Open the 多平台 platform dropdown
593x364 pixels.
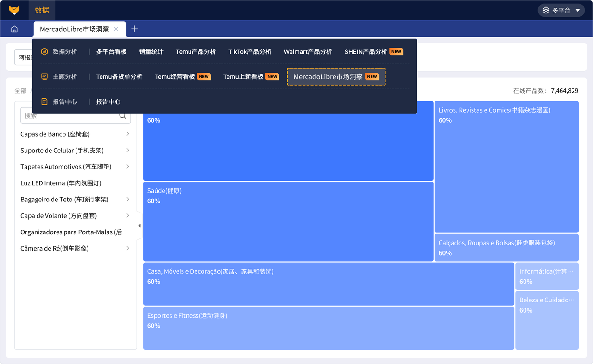[x=561, y=10]
